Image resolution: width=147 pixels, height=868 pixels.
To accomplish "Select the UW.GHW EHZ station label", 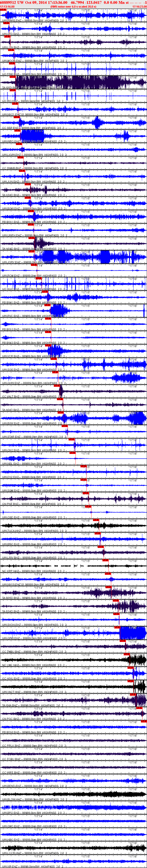I will click(34, 383).
